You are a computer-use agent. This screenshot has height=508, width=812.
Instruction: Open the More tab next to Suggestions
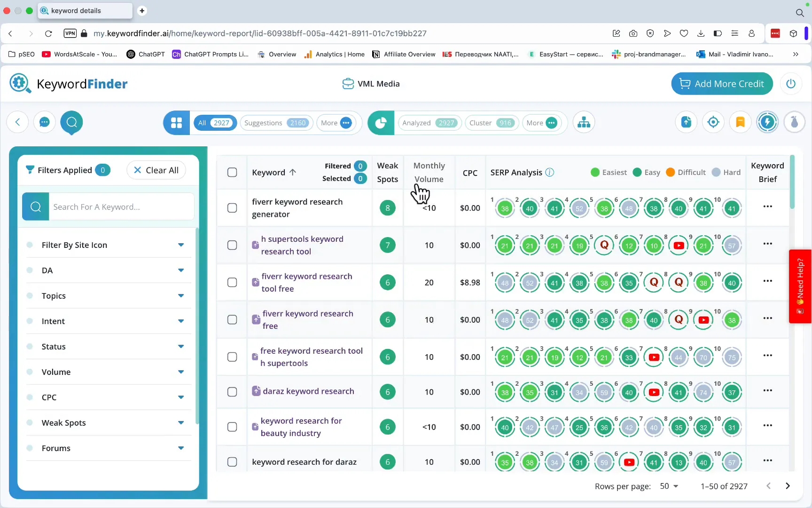pos(336,123)
